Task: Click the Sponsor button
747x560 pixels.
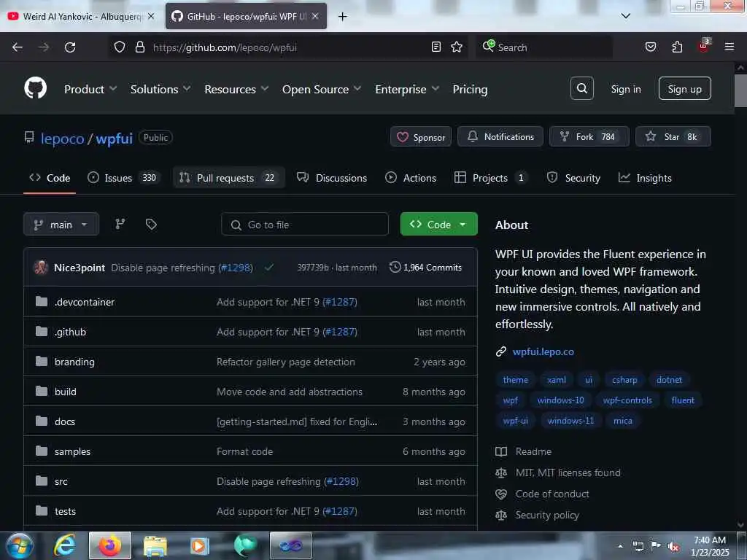Action: pos(421,136)
